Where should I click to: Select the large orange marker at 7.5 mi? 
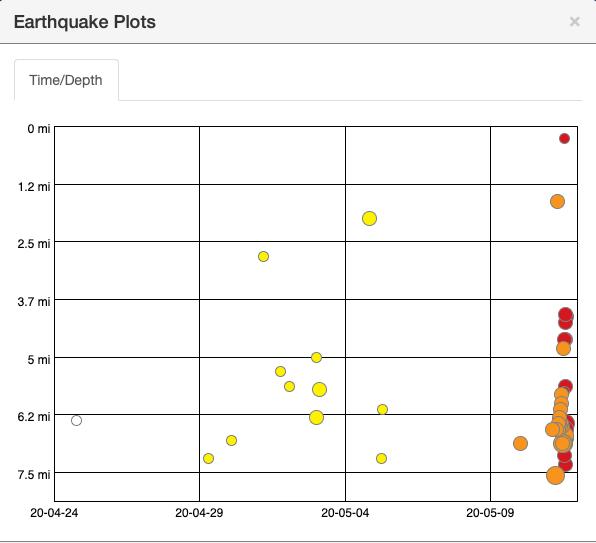(x=555, y=475)
